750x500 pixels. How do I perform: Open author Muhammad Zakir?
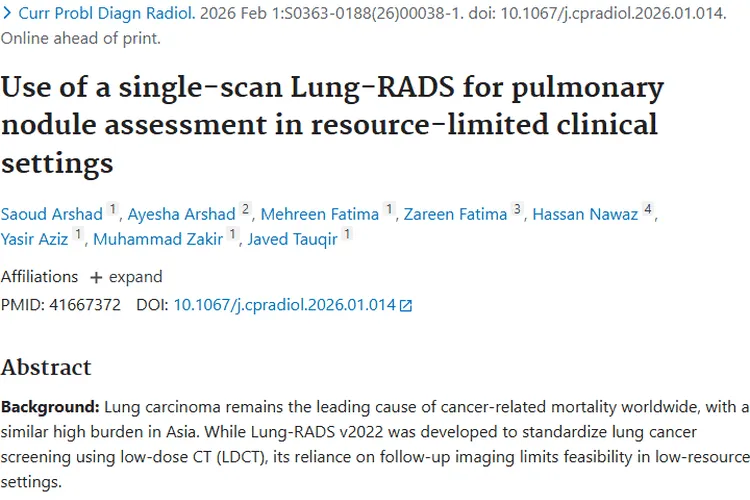[x=160, y=239]
